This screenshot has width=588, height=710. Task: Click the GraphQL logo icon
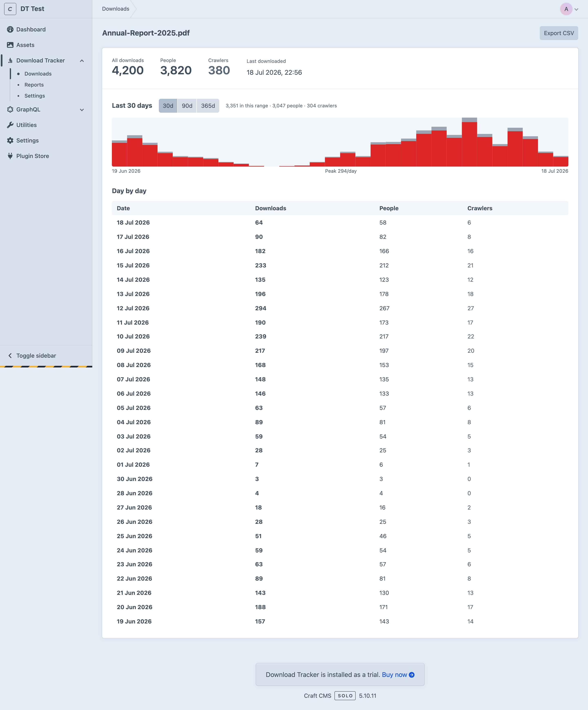pos(10,110)
